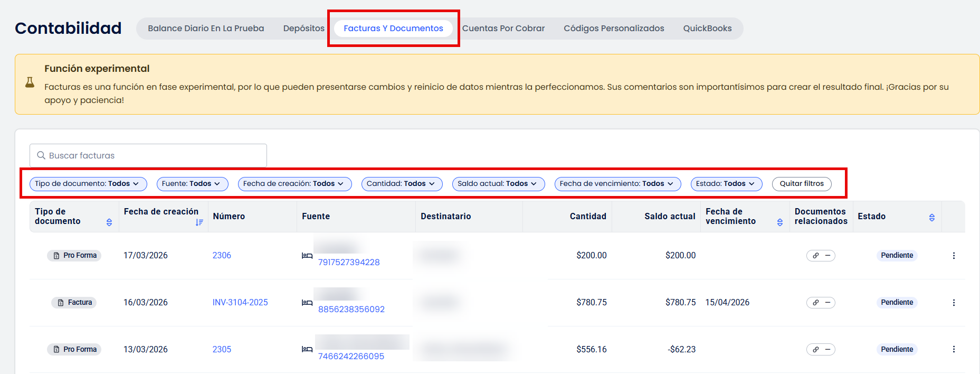
Task: Click related documents link button for 2306
Action: 821,256
